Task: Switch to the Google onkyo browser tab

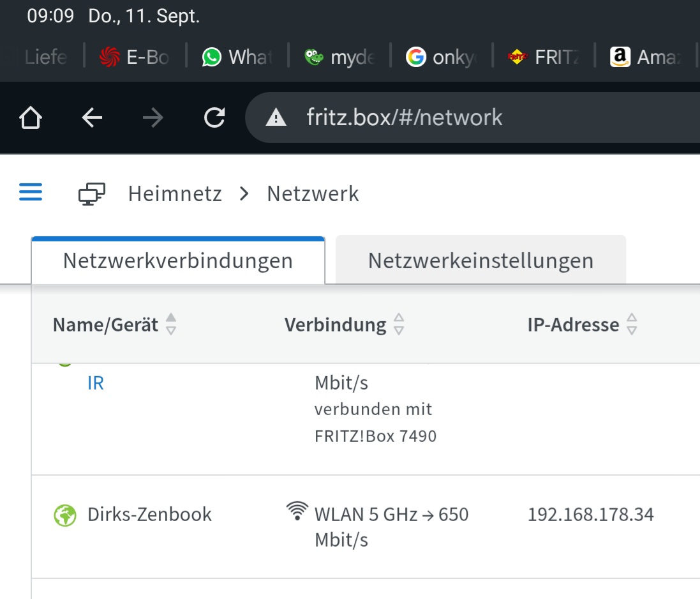Action: 442,57
